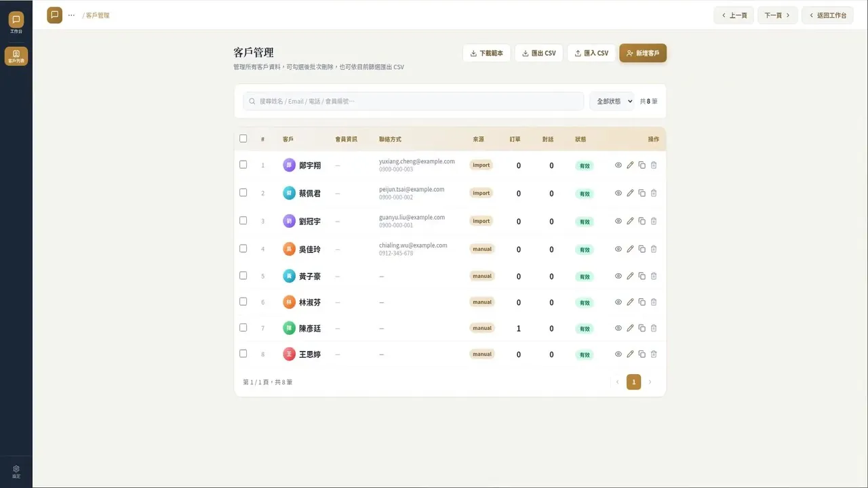
Task: Focus the customer search input field
Action: (x=414, y=101)
